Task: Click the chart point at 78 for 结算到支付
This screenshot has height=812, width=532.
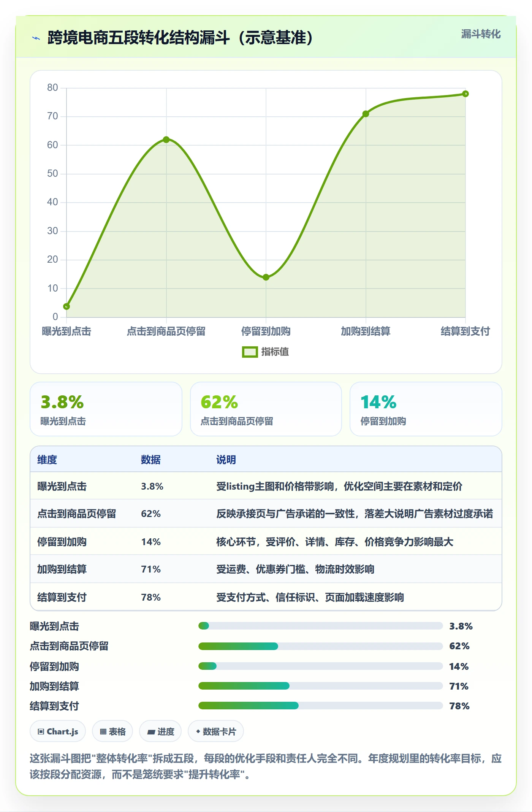Action: (465, 94)
